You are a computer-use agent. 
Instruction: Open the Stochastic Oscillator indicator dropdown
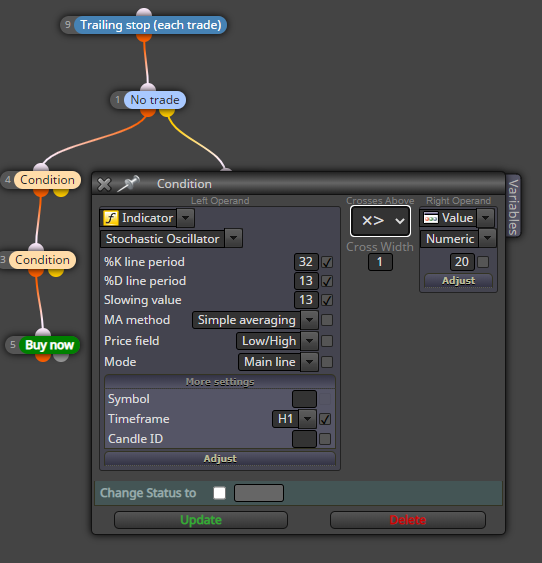(233, 238)
